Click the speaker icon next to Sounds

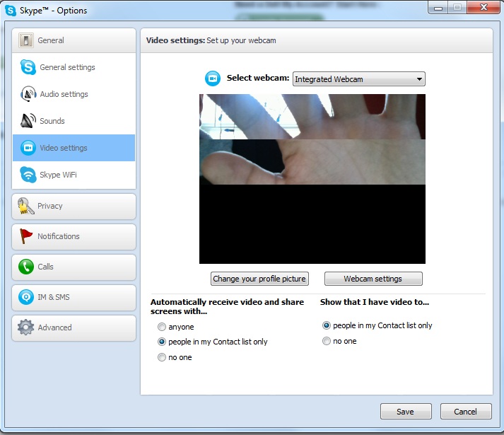(x=28, y=121)
